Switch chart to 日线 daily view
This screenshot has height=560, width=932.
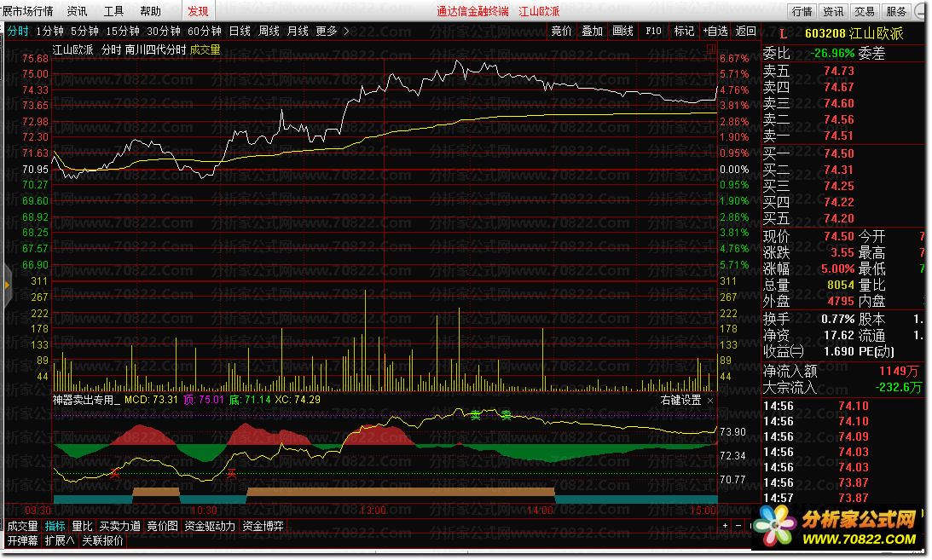(x=240, y=31)
